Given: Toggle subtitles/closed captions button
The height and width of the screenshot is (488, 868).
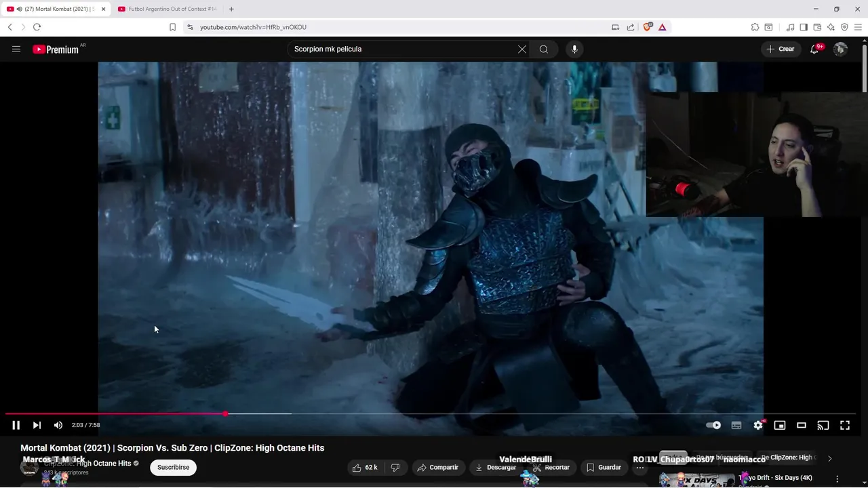Looking at the screenshot, I should pyautogui.click(x=736, y=425).
